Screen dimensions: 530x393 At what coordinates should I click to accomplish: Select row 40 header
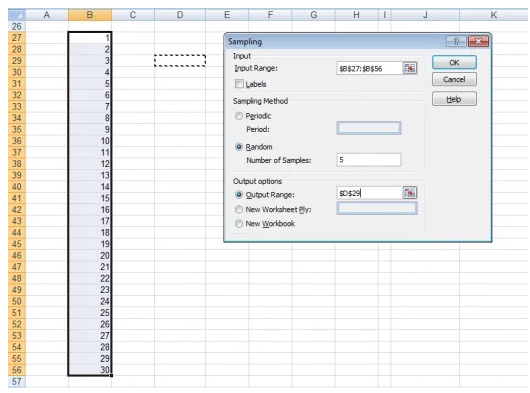pyautogui.click(x=17, y=187)
